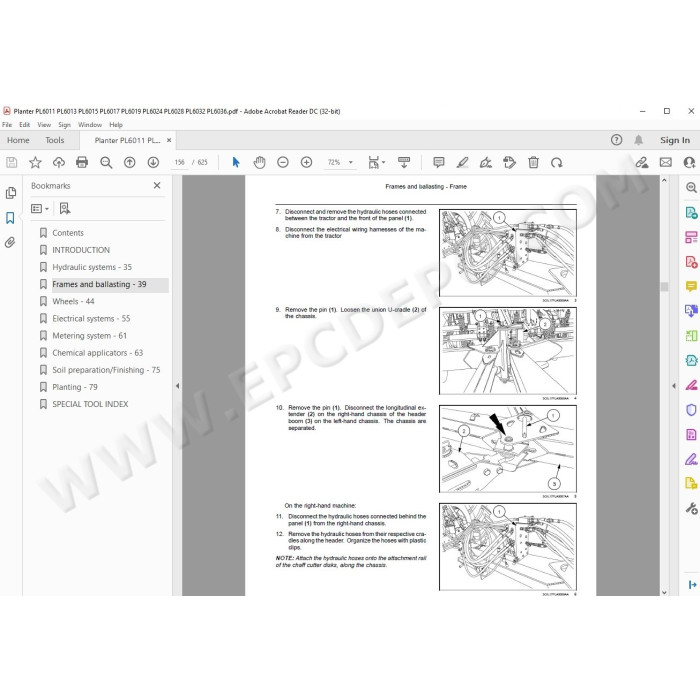700x700 pixels.
Task: Collapse the left navigation pane arrow
Action: (x=177, y=386)
